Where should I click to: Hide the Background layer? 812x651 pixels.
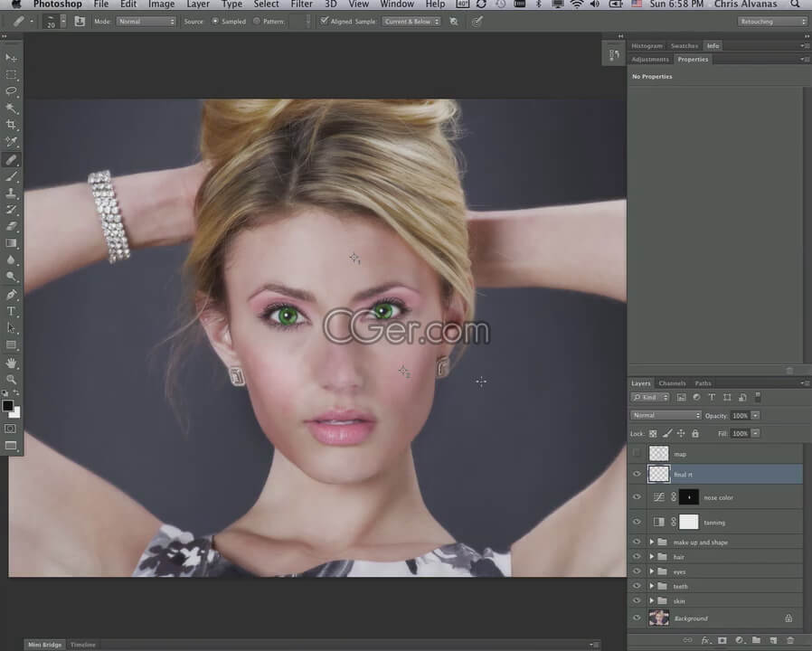pyautogui.click(x=637, y=618)
